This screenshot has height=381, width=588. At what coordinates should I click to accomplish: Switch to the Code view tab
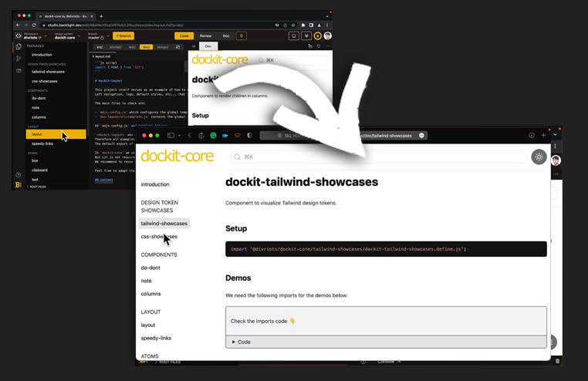tap(184, 35)
